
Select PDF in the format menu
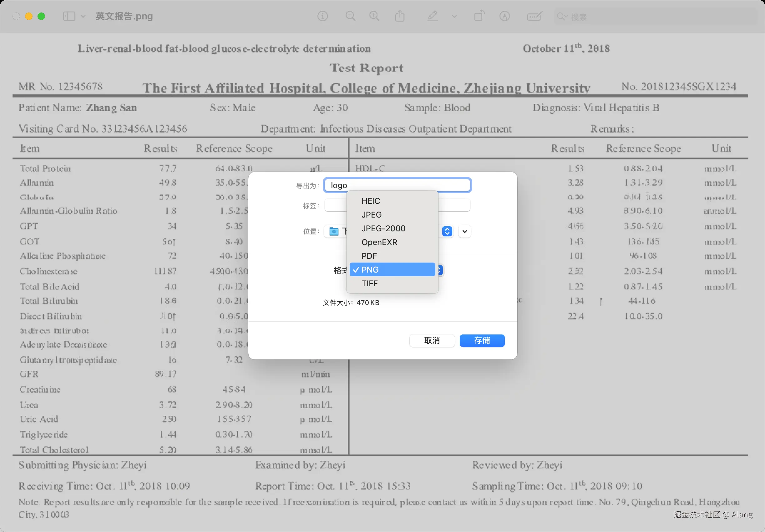click(x=369, y=256)
